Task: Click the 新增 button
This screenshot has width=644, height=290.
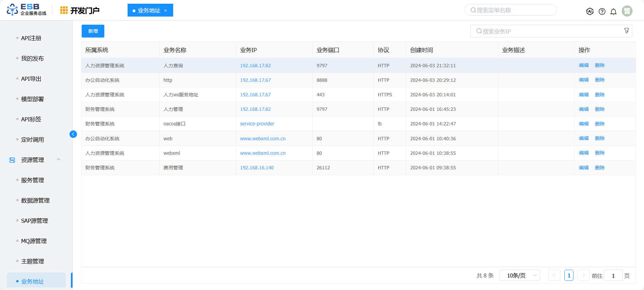Action: point(93,31)
